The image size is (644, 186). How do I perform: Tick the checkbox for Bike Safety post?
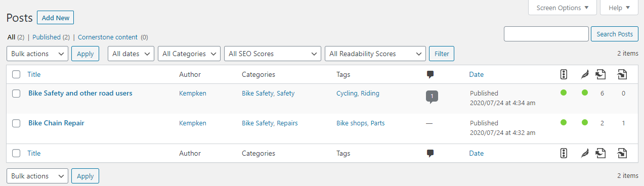pos(16,94)
